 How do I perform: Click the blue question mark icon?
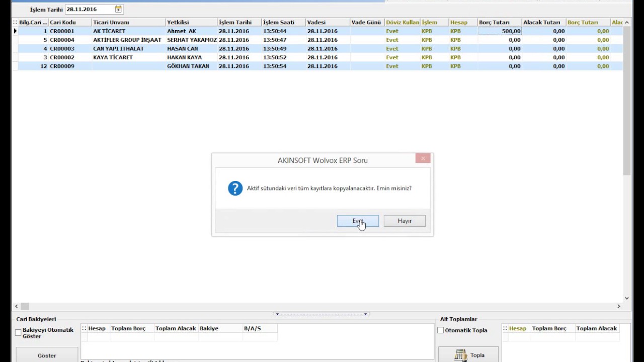click(x=235, y=188)
